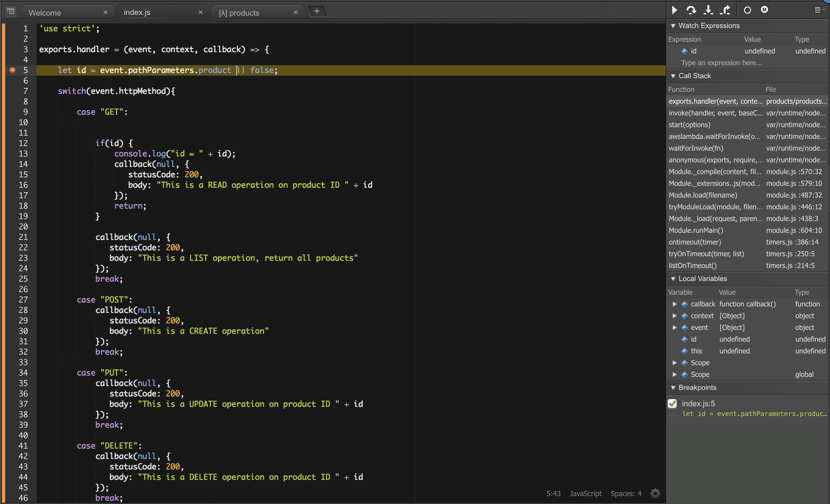Viewport: 830px width, 504px height.
Task: Expand the context variable
Action: click(674, 316)
